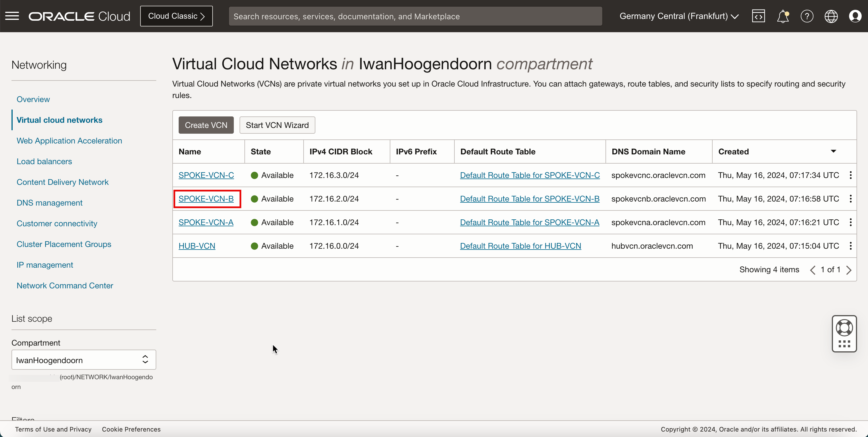
Task: Open the Start VCN Wizard button
Action: 277,125
